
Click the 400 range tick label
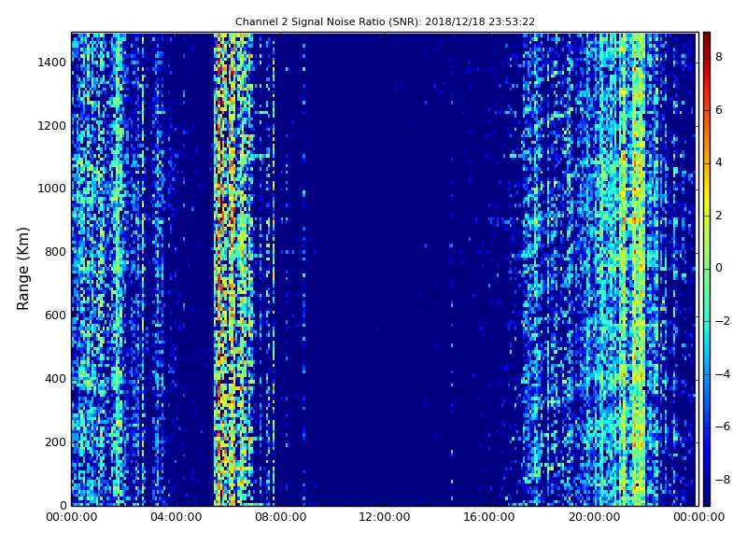[x=55, y=379]
